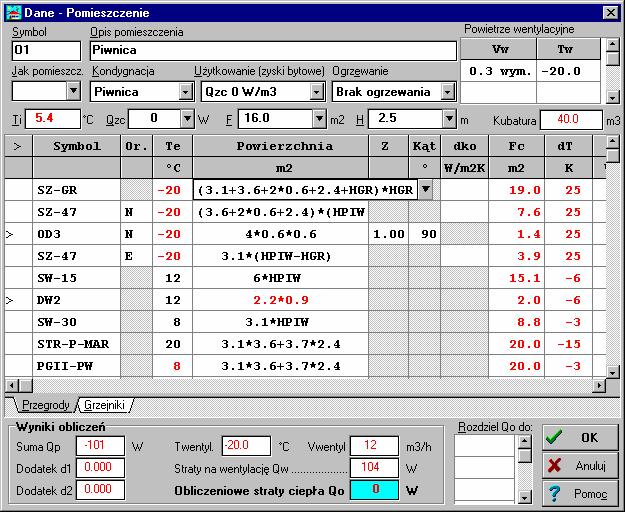The width and height of the screenshot is (625, 512).
Task: Click the expand marker beside OD3 row
Action: pyautogui.click(x=10, y=234)
